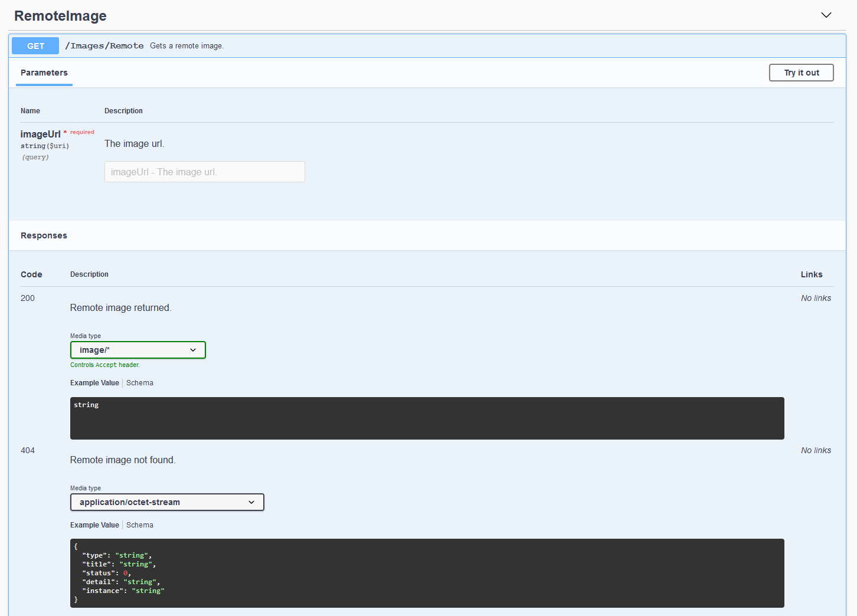The height and width of the screenshot is (616, 857).
Task: Collapse the GET /Images/Remote operation header
Action: tap(413, 45)
